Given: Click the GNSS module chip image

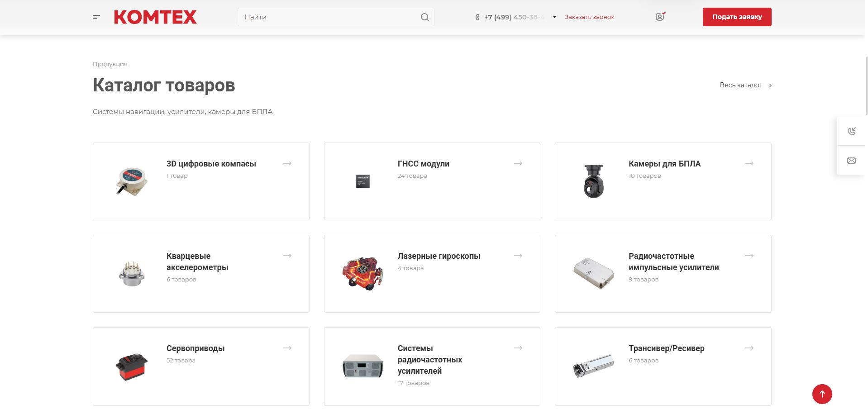Looking at the screenshot, I should (363, 181).
